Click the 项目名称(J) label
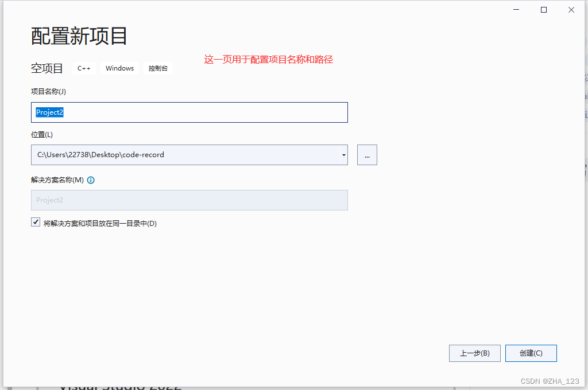The width and height of the screenshot is (588, 390). tap(48, 91)
